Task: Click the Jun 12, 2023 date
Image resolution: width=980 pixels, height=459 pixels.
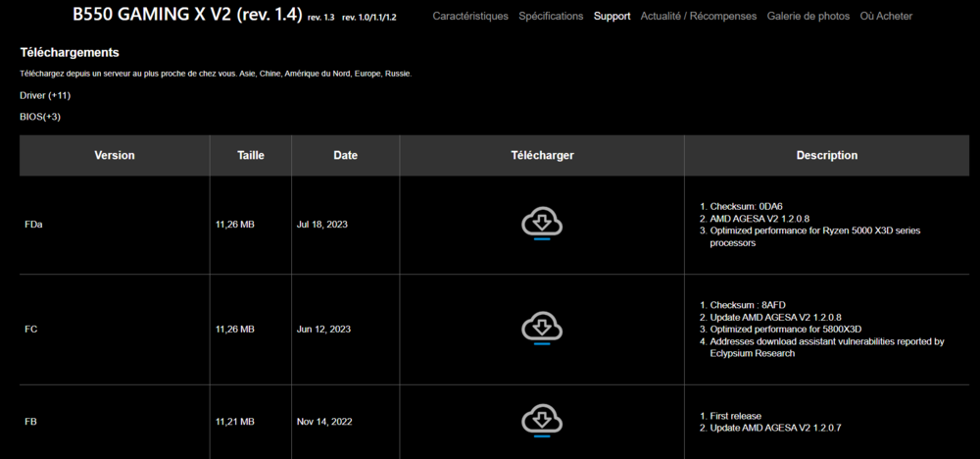Action: point(323,329)
